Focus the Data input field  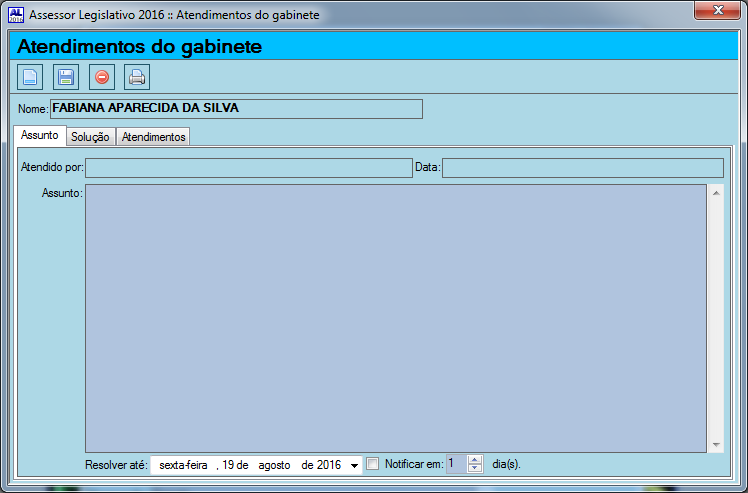pyautogui.click(x=582, y=168)
